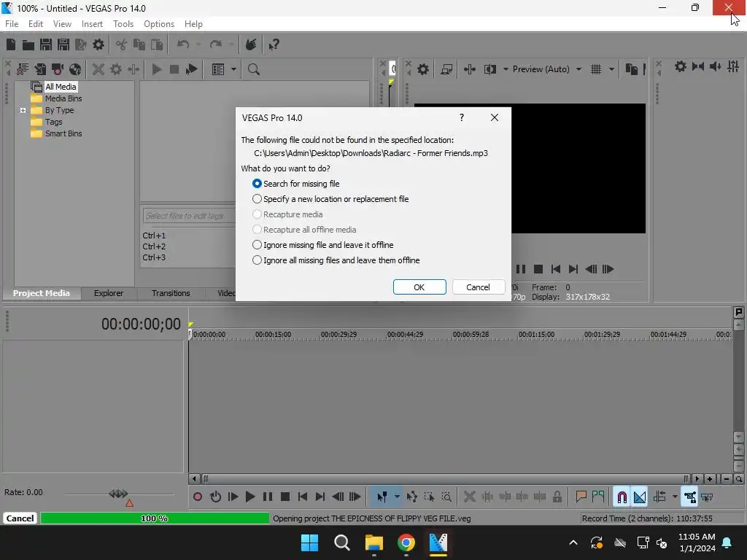Open Split Screen View dropdown arrow
Image resolution: width=747 pixels, height=560 pixels.
506,69
